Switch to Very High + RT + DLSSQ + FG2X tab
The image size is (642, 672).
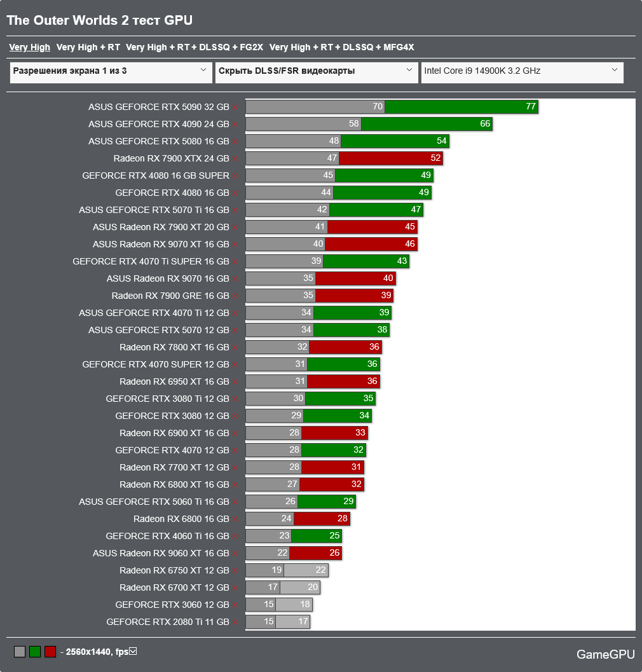[x=195, y=47]
